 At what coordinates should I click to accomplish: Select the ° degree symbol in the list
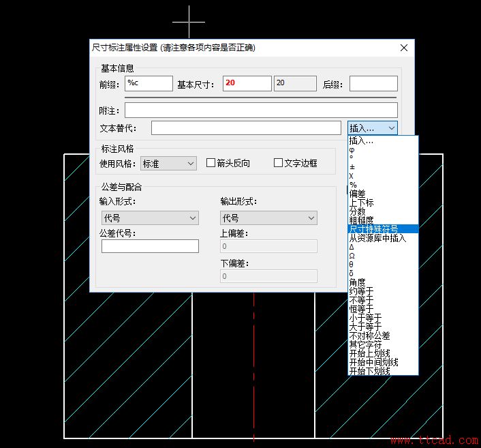383,158
